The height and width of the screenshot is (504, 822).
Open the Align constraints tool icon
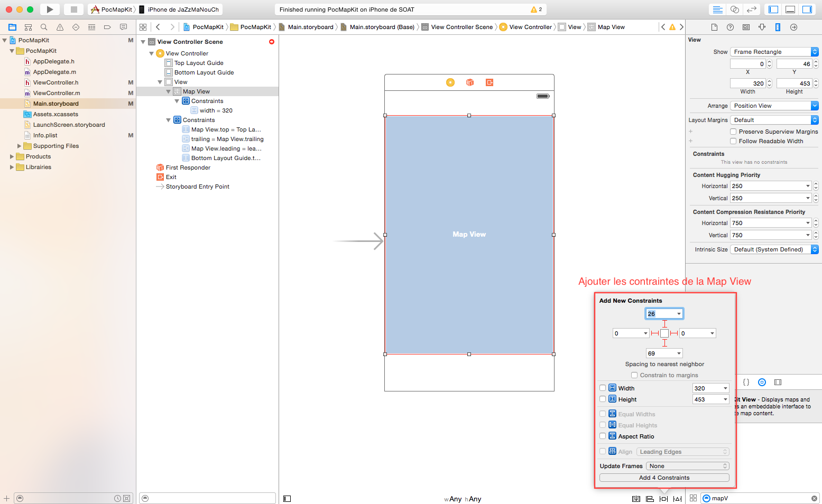[x=650, y=498]
